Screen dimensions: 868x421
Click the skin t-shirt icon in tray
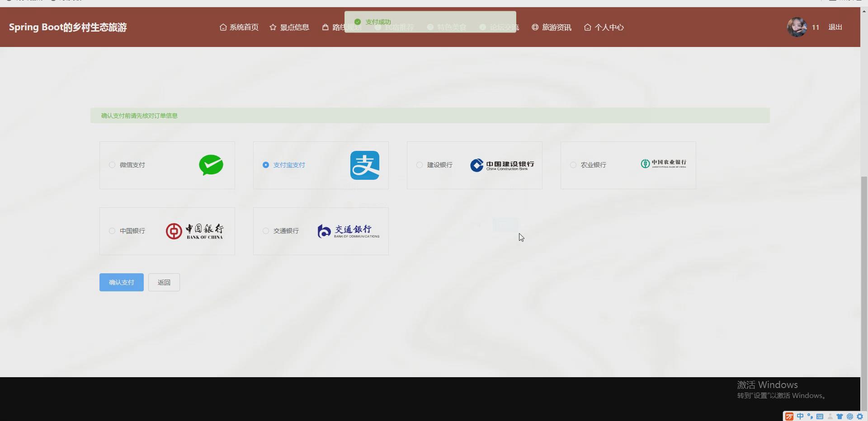coord(840,416)
